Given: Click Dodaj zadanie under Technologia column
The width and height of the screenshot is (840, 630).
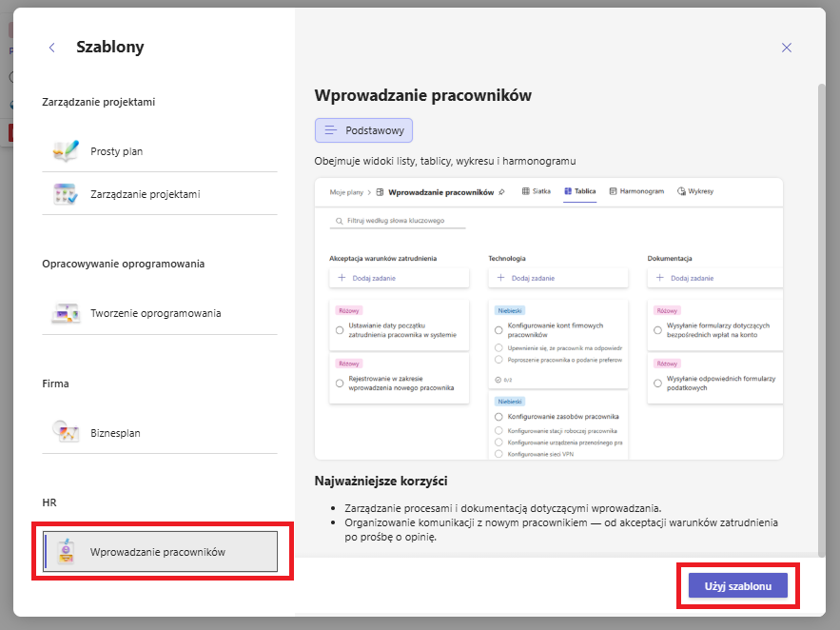Looking at the screenshot, I should click(x=558, y=278).
